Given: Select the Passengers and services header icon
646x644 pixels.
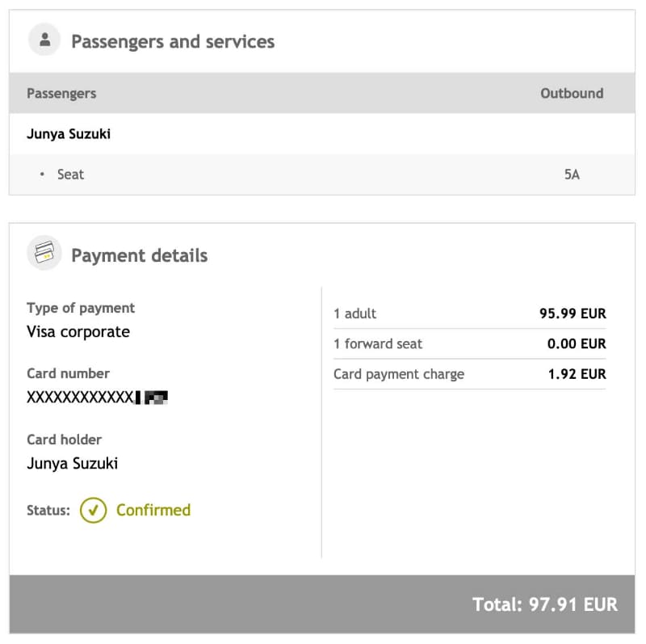Looking at the screenshot, I should pyautogui.click(x=44, y=39).
